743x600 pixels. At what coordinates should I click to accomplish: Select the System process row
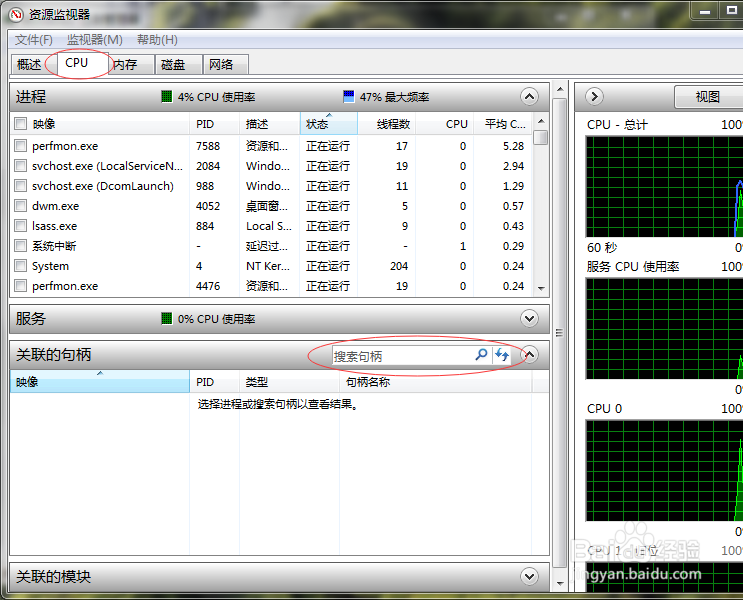272,266
